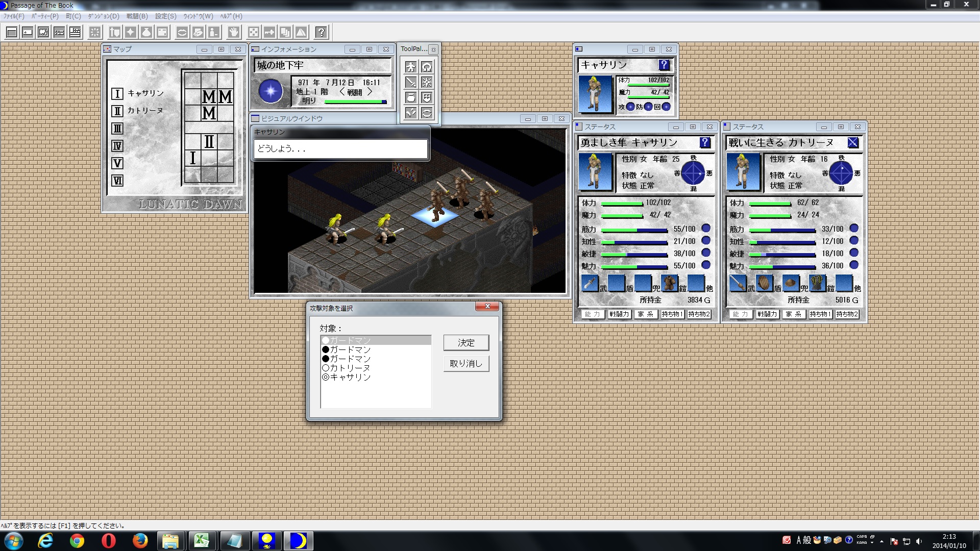This screenshot has width=980, height=551.
Task: Open the ダンジョン menu
Action: click(x=104, y=16)
